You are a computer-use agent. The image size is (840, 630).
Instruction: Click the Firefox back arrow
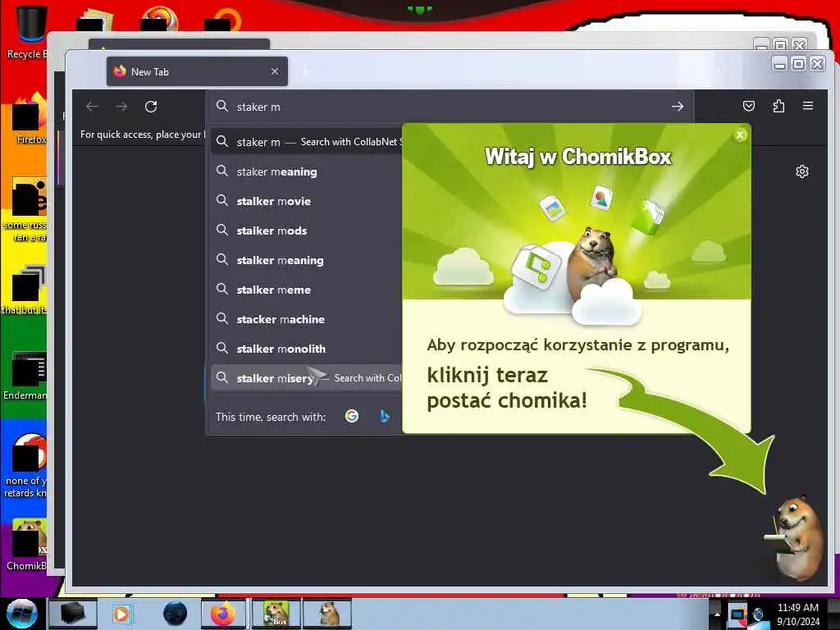pos(92,107)
